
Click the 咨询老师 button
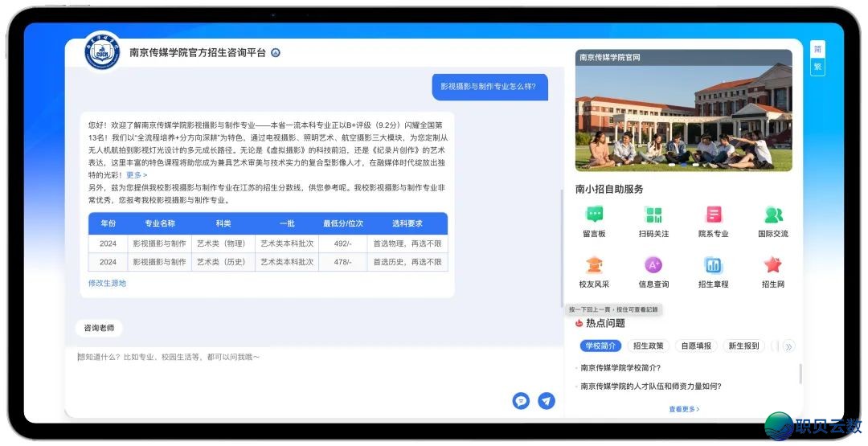click(99, 328)
